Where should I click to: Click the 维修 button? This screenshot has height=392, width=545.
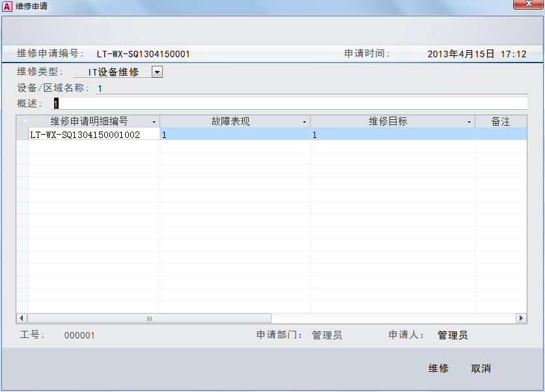(438, 369)
